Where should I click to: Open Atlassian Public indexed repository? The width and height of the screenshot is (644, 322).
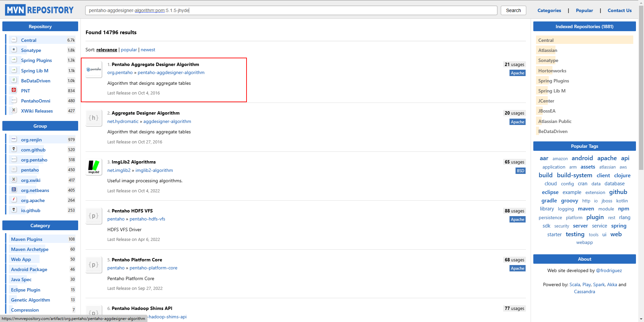click(x=555, y=121)
